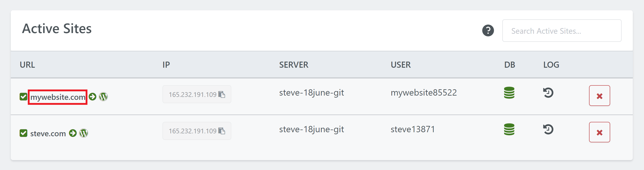This screenshot has width=644, height=170.
Task: View the log history for steve.com
Action: (x=548, y=129)
